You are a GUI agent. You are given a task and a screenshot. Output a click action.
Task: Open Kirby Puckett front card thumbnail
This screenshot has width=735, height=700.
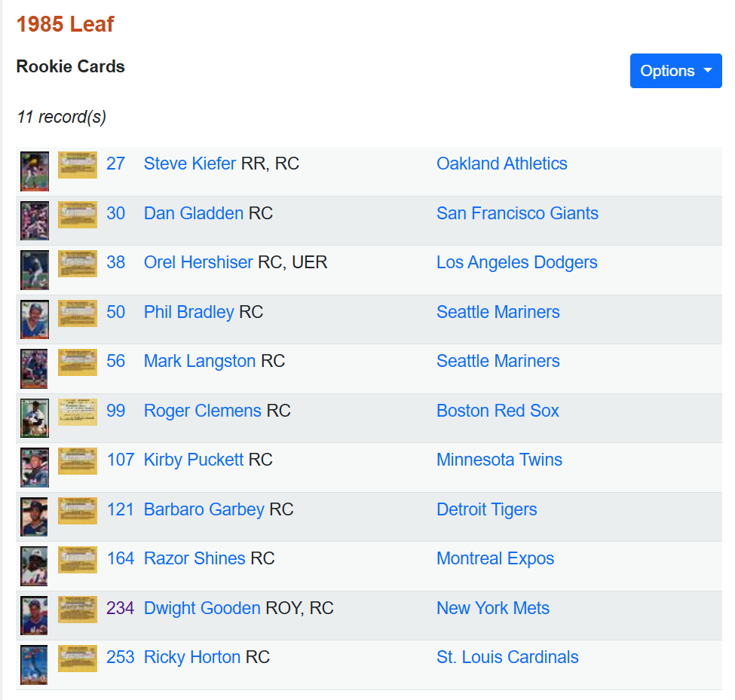(x=35, y=468)
